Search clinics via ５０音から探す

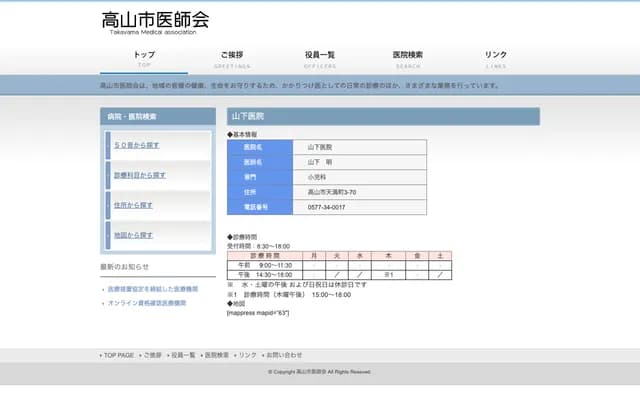(137, 146)
